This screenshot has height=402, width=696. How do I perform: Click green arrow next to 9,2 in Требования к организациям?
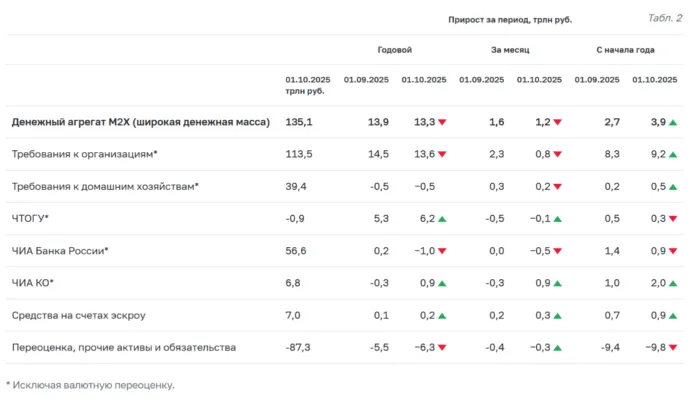(673, 154)
